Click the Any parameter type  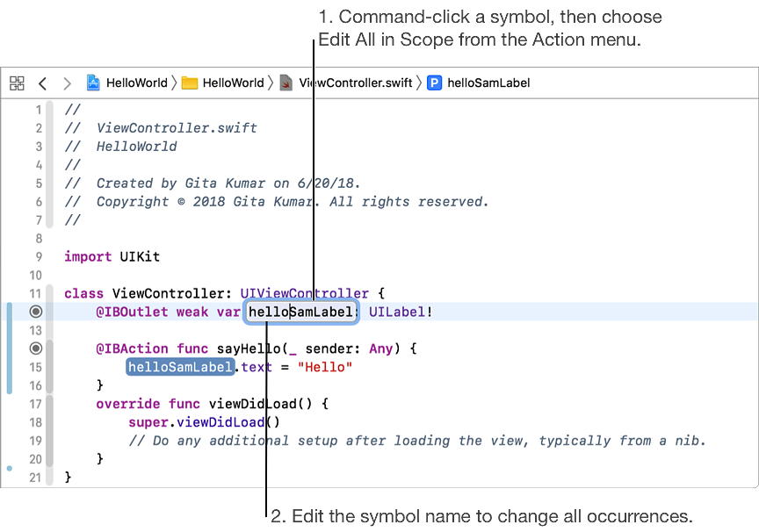381,349
